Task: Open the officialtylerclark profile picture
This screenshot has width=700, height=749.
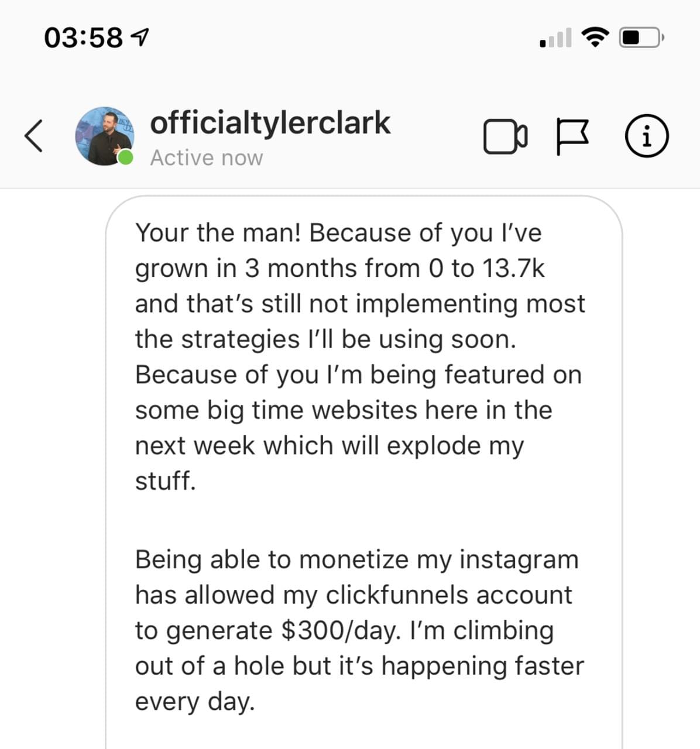Action: (104, 136)
